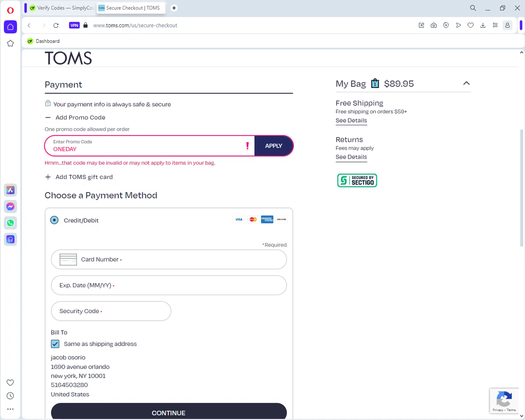525x420 pixels.
Task: Go back with the back arrow
Action: click(29, 25)
